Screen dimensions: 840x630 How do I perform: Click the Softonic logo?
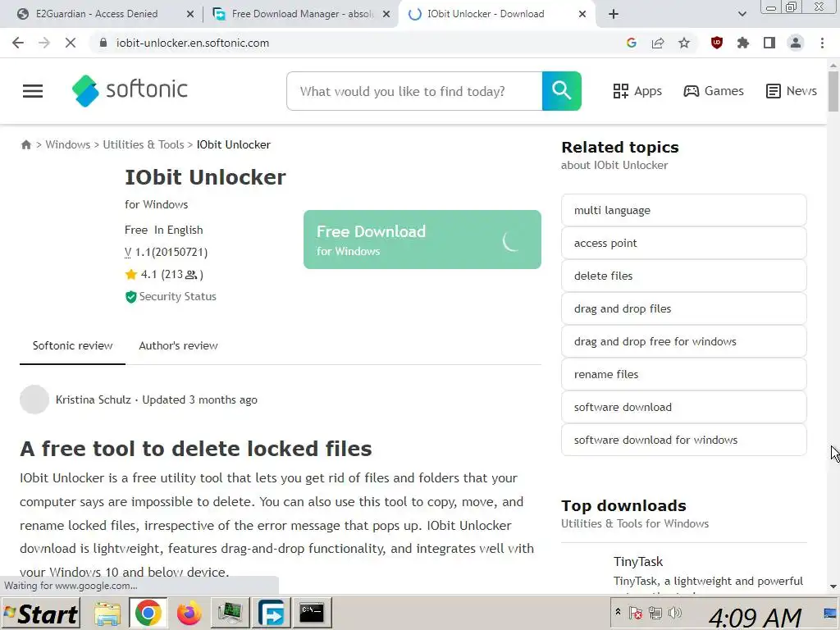tap(130, 90)
